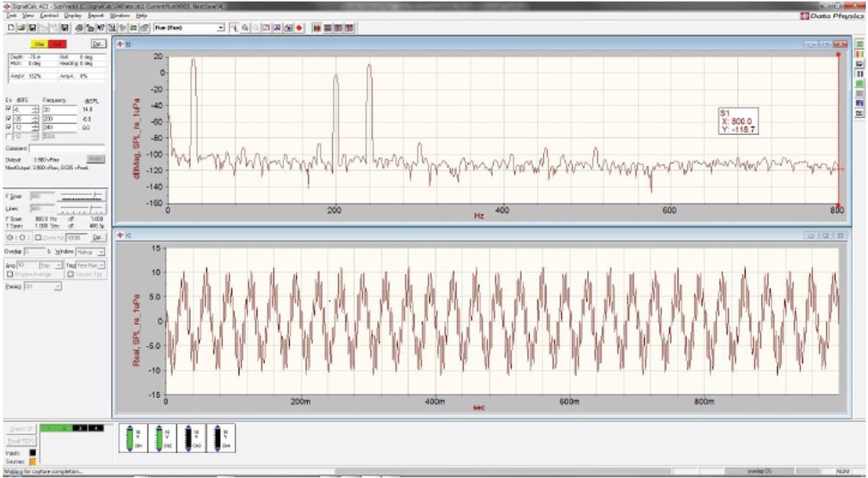Click the red cursor marker at 800 Hz
This screenshot has width=868, height=478.
838,54
